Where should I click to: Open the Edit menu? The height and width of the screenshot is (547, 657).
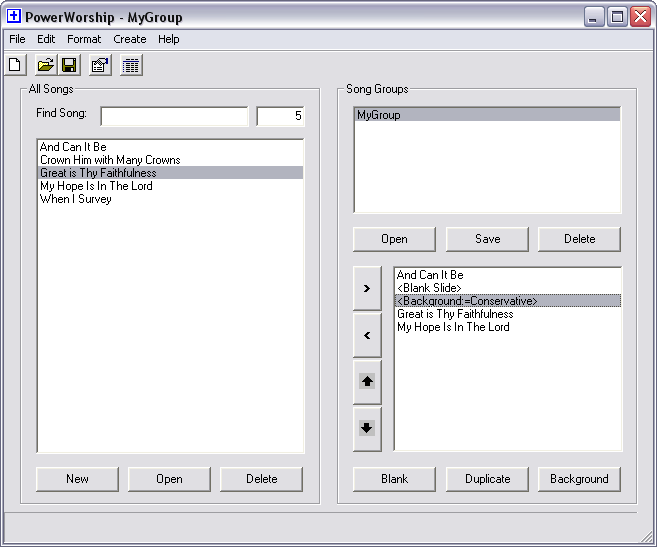pyautogui.click(x=46, y=39)
